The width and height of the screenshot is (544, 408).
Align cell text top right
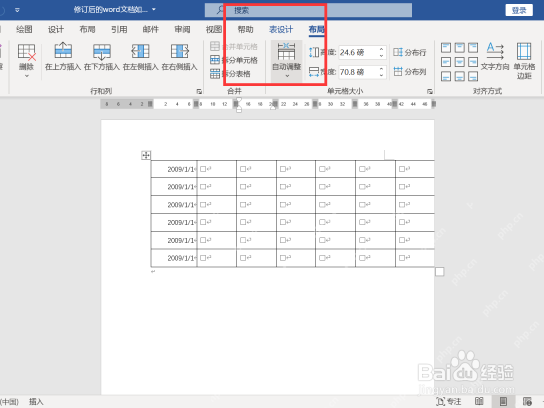(x=473, y=48)
